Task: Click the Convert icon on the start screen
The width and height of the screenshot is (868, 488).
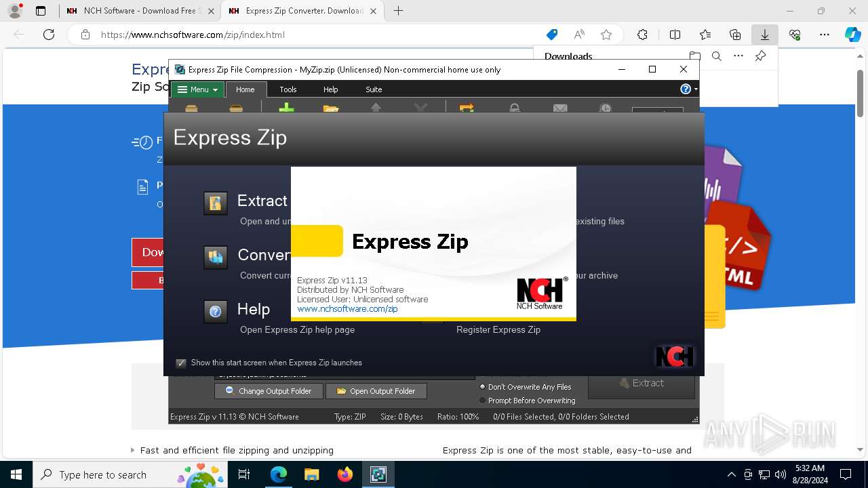Action: [x=216, y=258]
